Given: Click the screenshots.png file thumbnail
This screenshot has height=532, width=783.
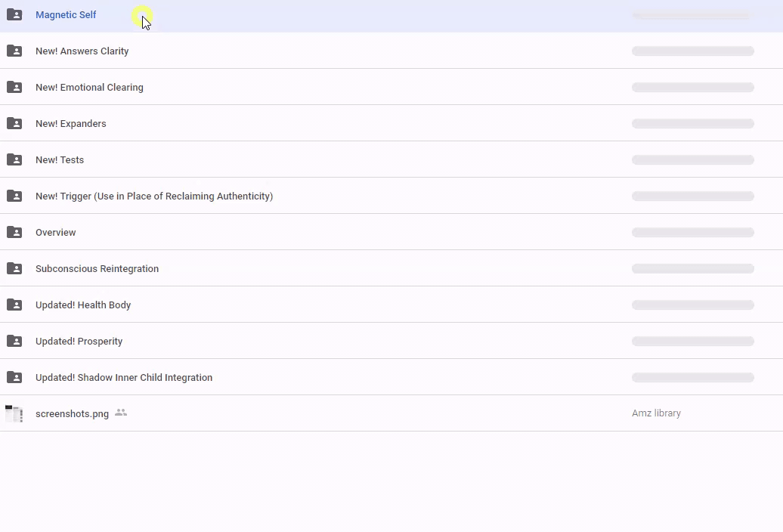Looking at the screenshot, I should pos(14,413).
